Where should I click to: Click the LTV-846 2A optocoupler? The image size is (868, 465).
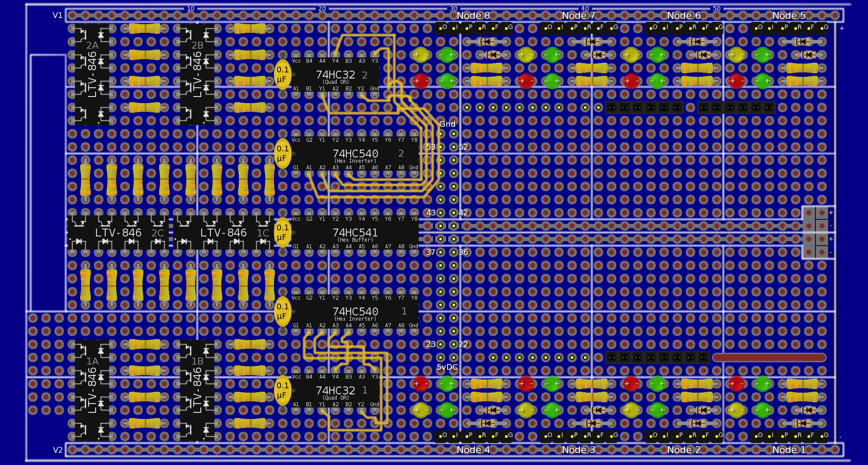tap(92, 75)
